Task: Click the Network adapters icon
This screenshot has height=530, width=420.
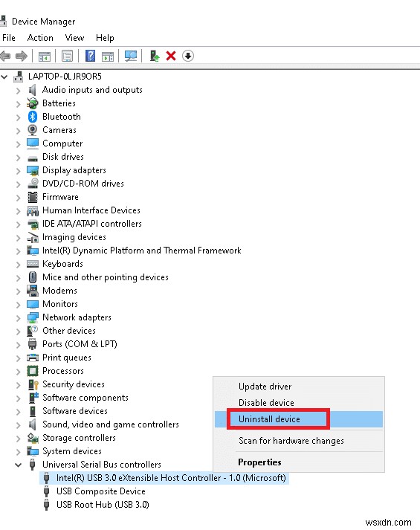Action: [33, 317]
